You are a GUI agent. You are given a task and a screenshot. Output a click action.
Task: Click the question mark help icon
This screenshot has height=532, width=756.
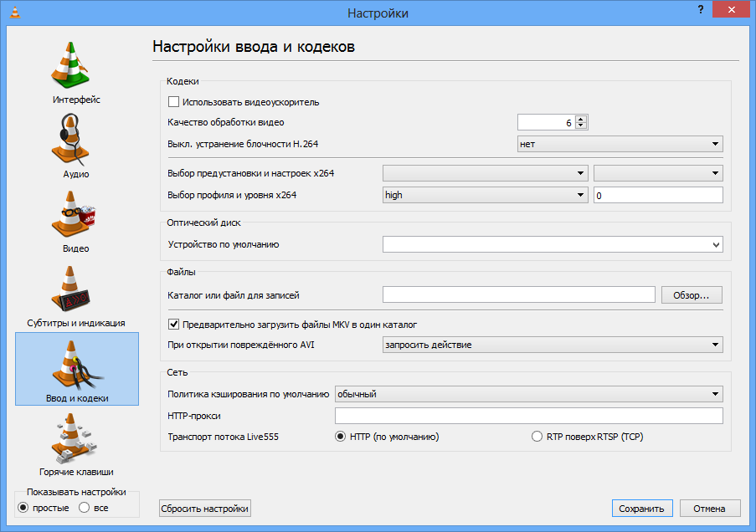(x=701, y=10)
